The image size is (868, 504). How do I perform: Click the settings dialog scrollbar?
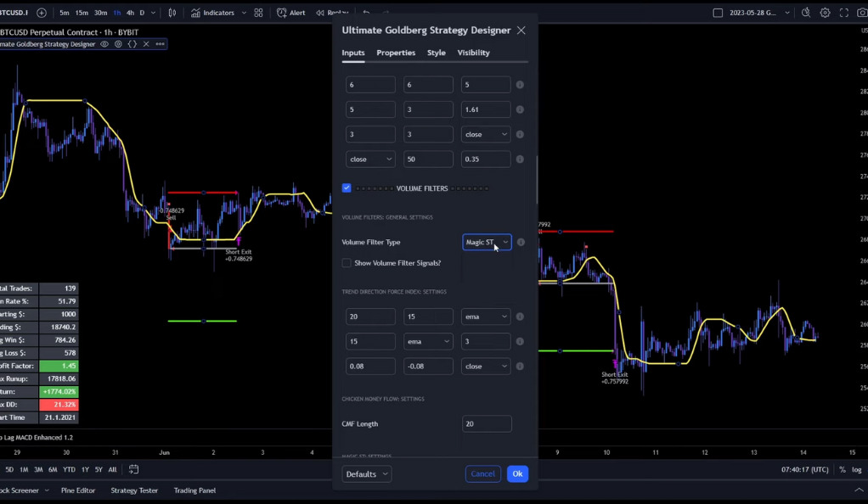coord(537,180)
